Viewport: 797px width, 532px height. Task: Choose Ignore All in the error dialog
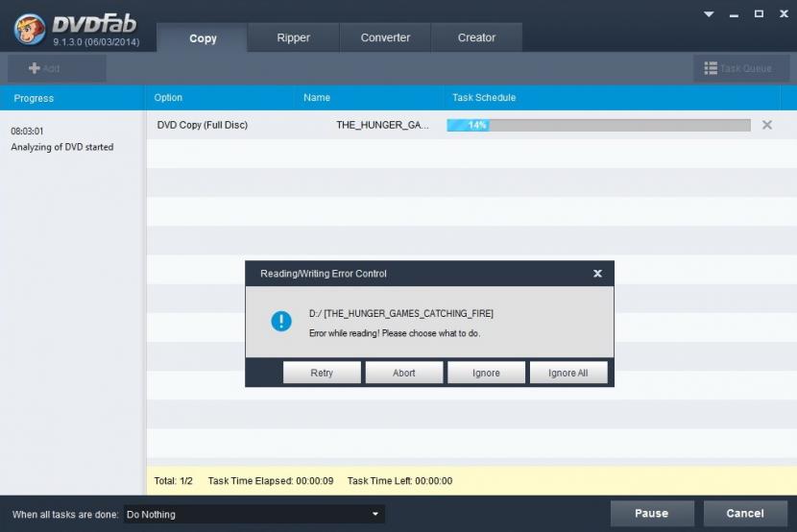click(x=568, y=373)
